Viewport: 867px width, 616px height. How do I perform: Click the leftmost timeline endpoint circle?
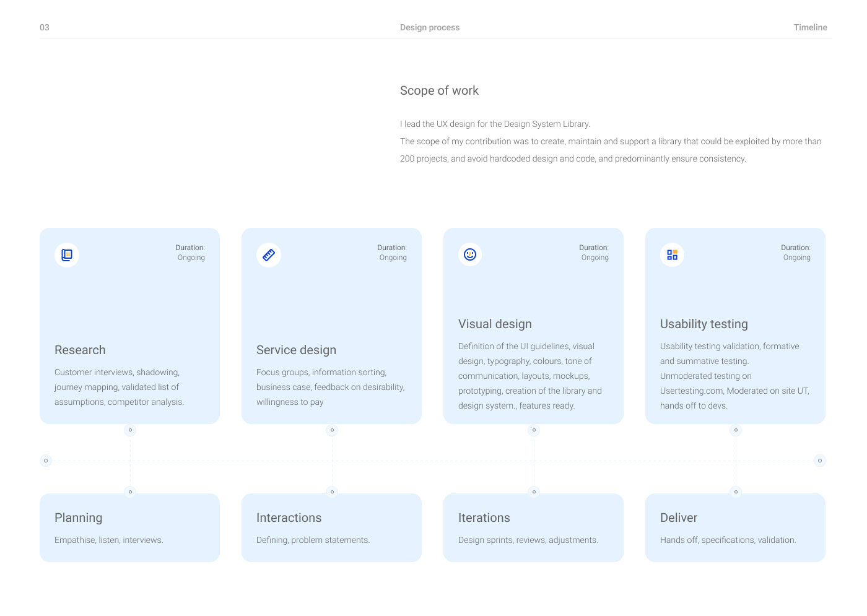tap(46, 461)
